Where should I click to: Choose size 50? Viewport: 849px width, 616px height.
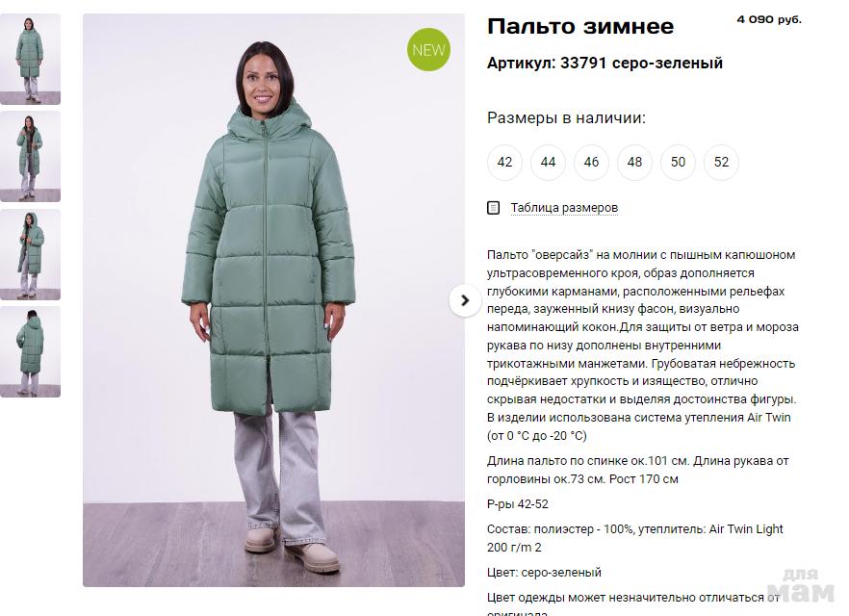(x=678, y=162)
